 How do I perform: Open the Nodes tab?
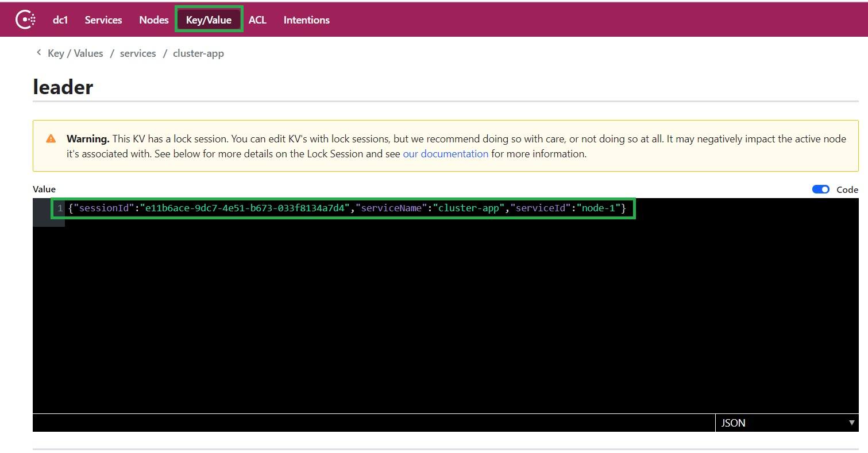154,20
